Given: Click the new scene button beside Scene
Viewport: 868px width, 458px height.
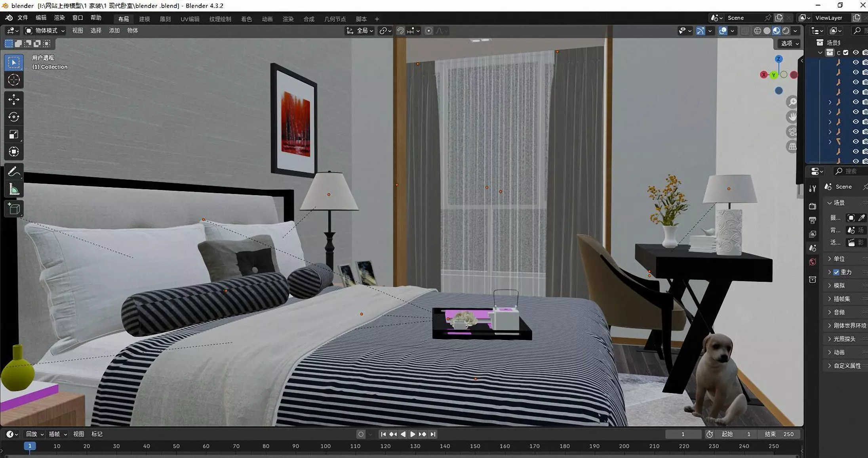Looking at the screenshot, I should pos(779,18).
